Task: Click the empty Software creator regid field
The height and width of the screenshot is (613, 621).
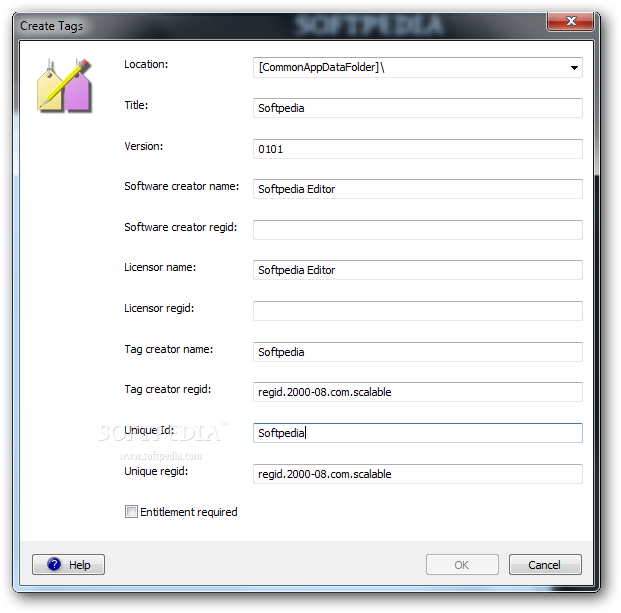Action: point(418,230)
